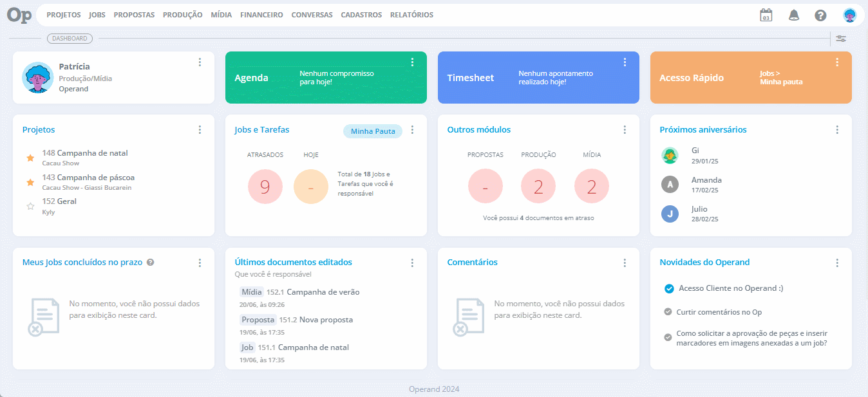Open the Projetos menu
Viewport: 868px width, 397px height.
pos(64,15)
